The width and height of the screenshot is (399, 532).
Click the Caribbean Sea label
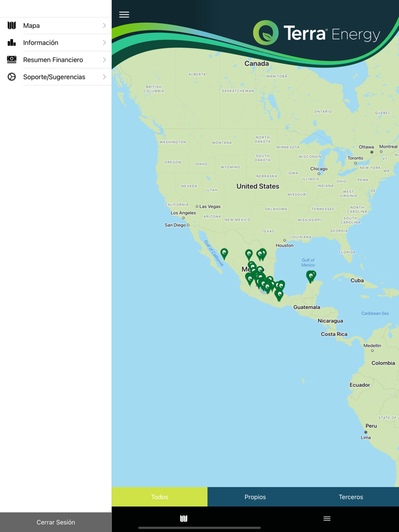coord(375,313)
